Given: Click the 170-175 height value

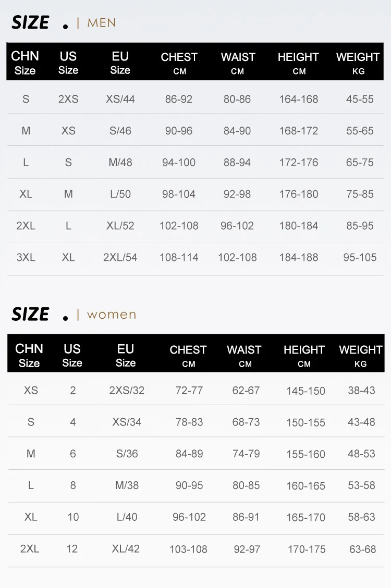Looking at the screenshot, I should 307,549.
